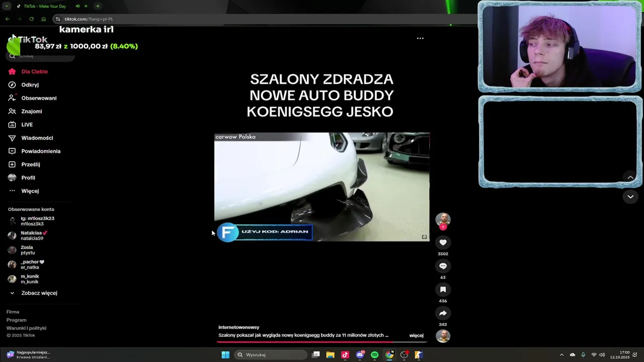Open the LIVE section

click(21, 125)
